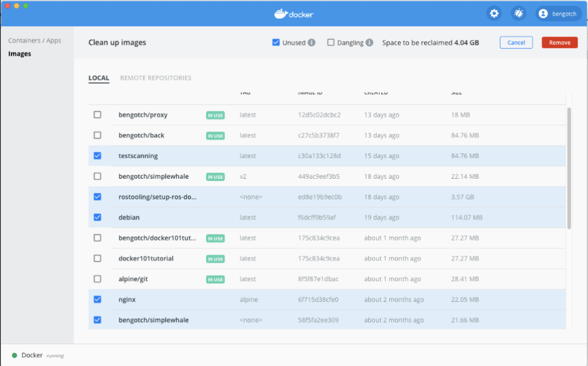588x366 pixels.
Task: Check the bengotch/back image checkbox
Action: (98, 135)
